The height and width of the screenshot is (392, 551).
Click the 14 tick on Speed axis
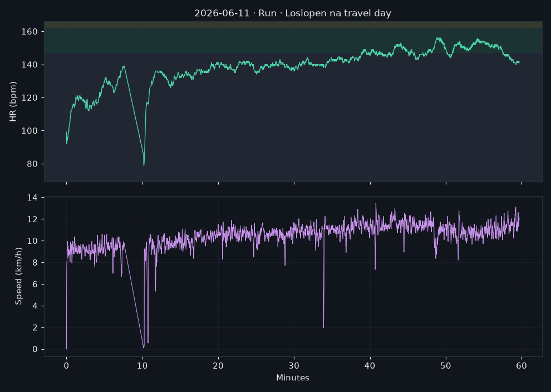click(x=32, y=198)
